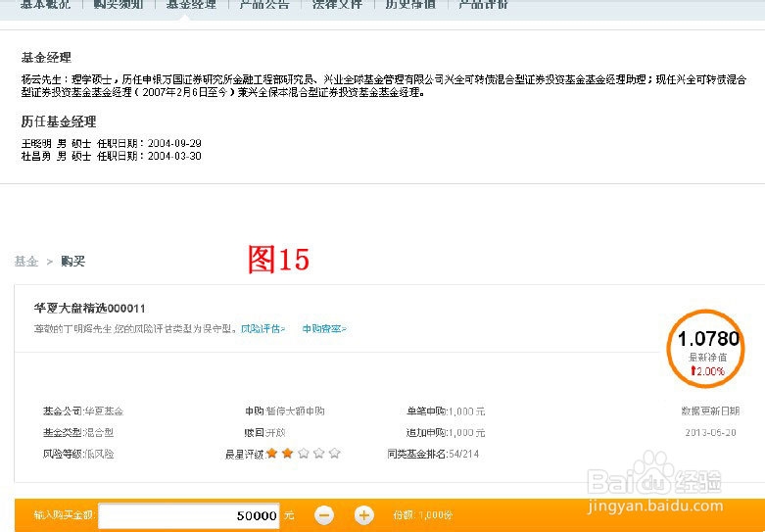Select row 王晓明 任职日期 2004-09-29
Screen dimensions: 765x532
112,143
